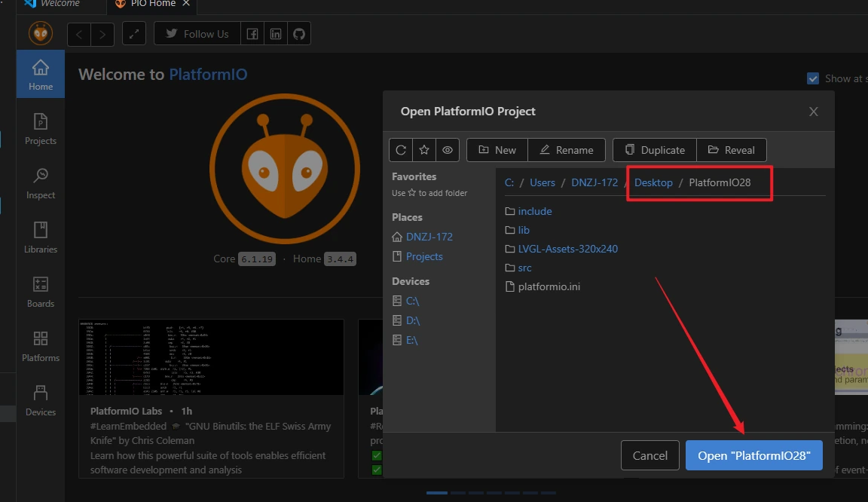Click the PlatformIO link in welcome heading
This screenshot has width=868, height=502.
[208, 75]
